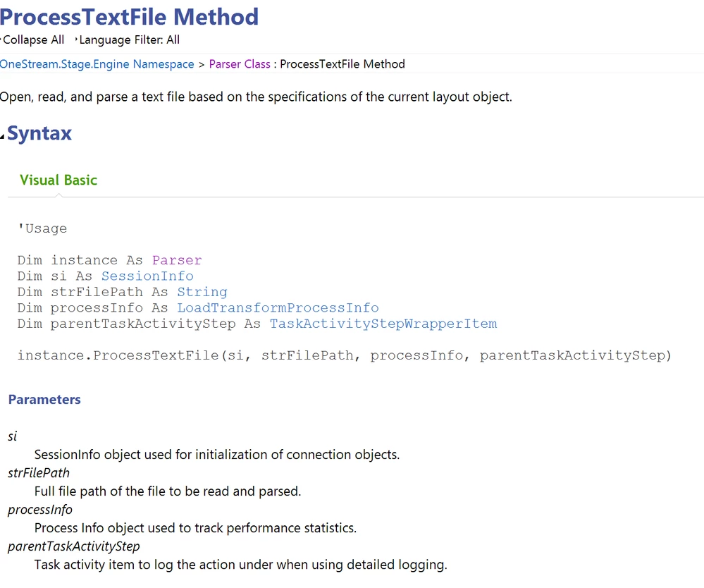Open the LoadTransformProcessInfo type link

pos(278,307)
